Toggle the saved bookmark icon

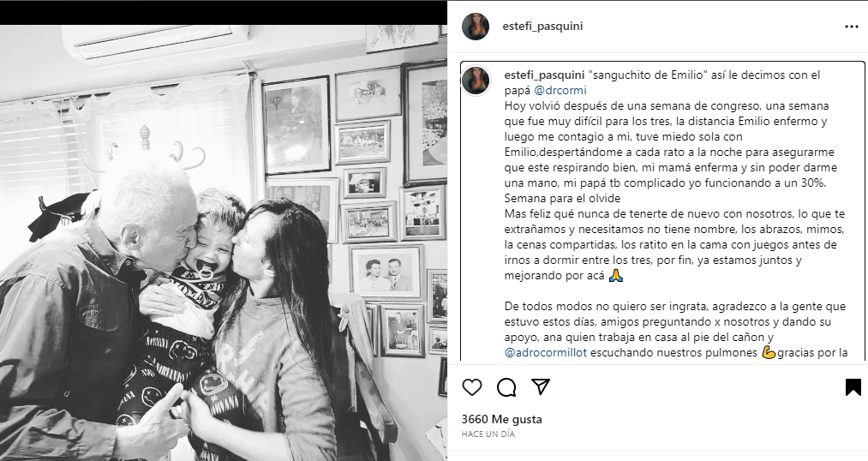853,386
